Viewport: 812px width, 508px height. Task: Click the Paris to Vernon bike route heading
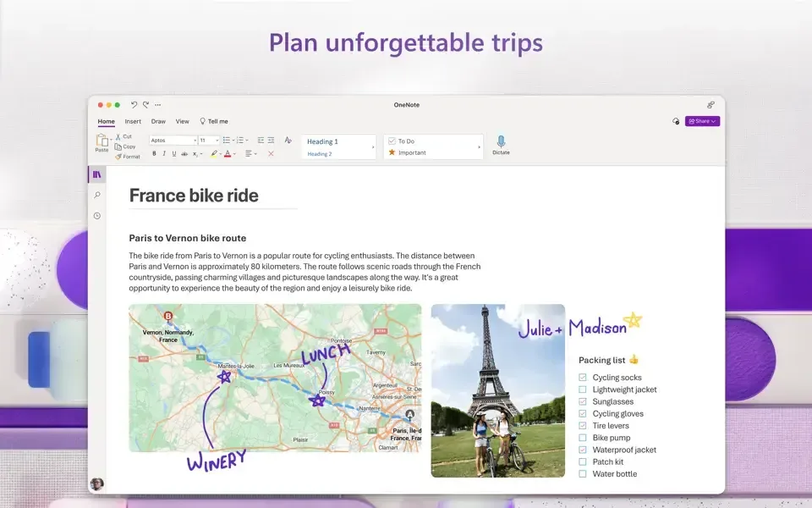pos(188,238)
